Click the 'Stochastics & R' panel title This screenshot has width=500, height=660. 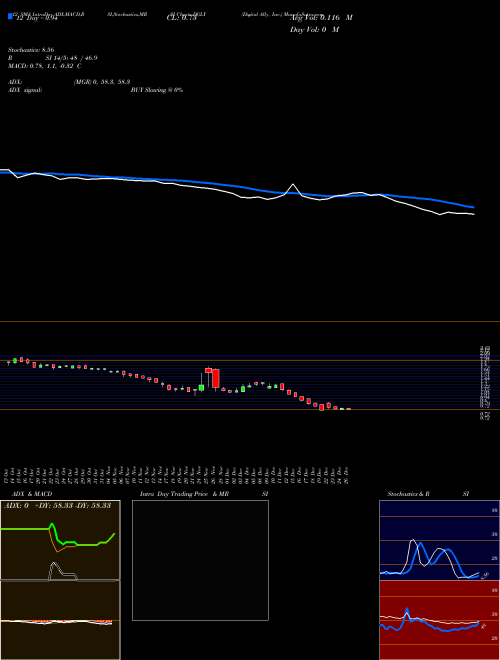tap(408, 494)
